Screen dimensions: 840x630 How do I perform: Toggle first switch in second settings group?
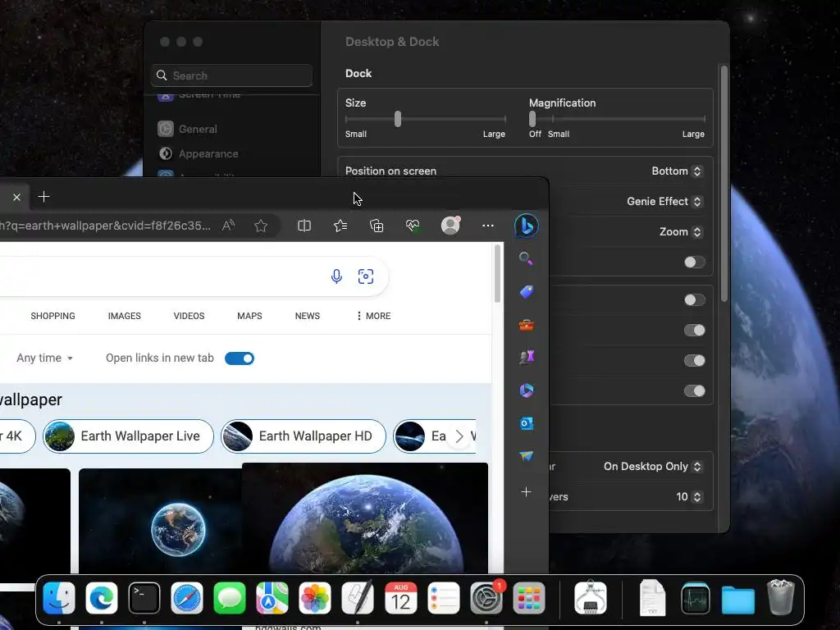pyautogui.click(x=694, y=300)
